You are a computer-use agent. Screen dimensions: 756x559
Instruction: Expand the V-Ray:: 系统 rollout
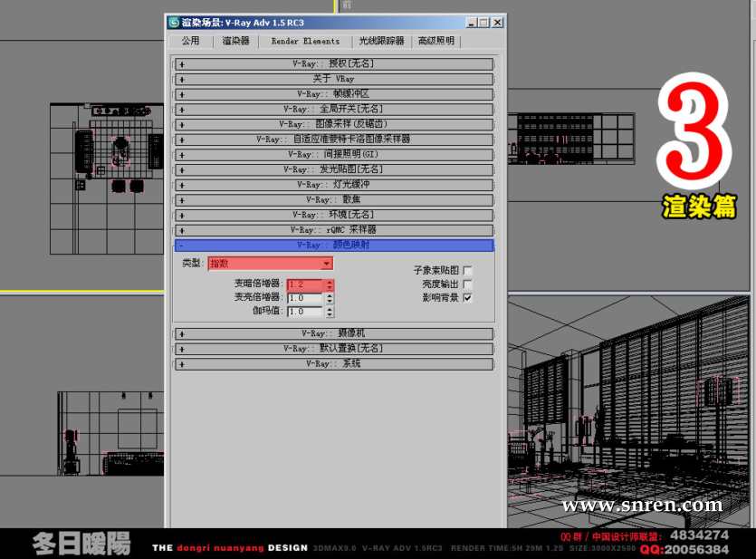coord(334,363)
